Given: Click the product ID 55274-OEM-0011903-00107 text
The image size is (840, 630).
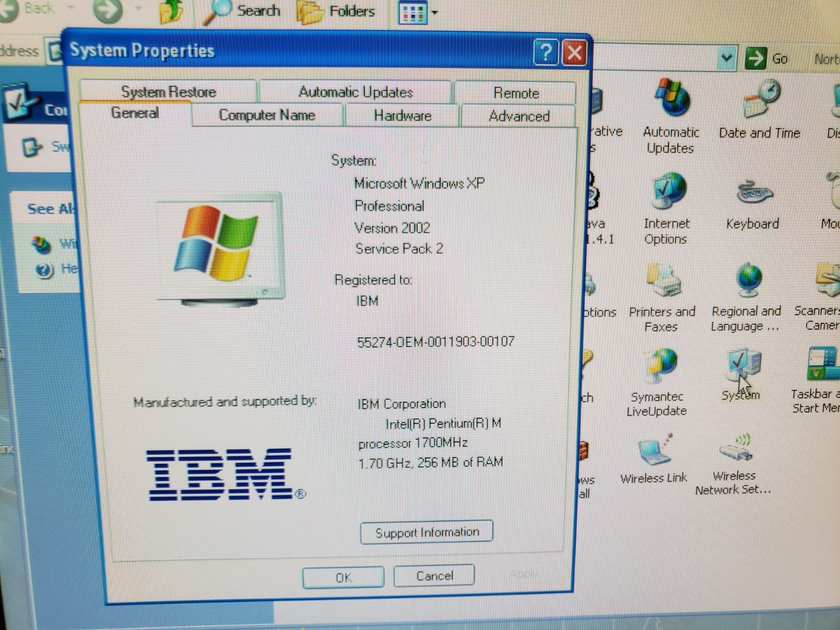Looking at the screenshot, I should pyautogui.click(x=436, y=342).
